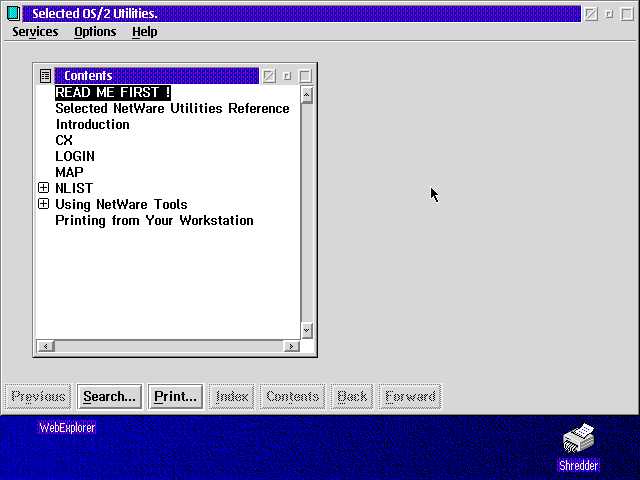The image size is (640, 480).
Task: Click the Contents button in bottom bar
Action: click(x=293, y=396)
